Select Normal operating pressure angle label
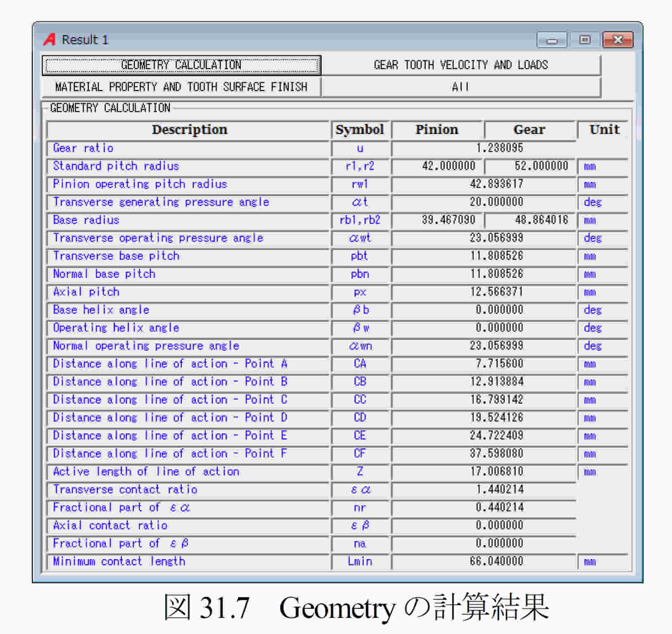The height and width of the screenshot is (634, 672). click(x=146, y=346)
